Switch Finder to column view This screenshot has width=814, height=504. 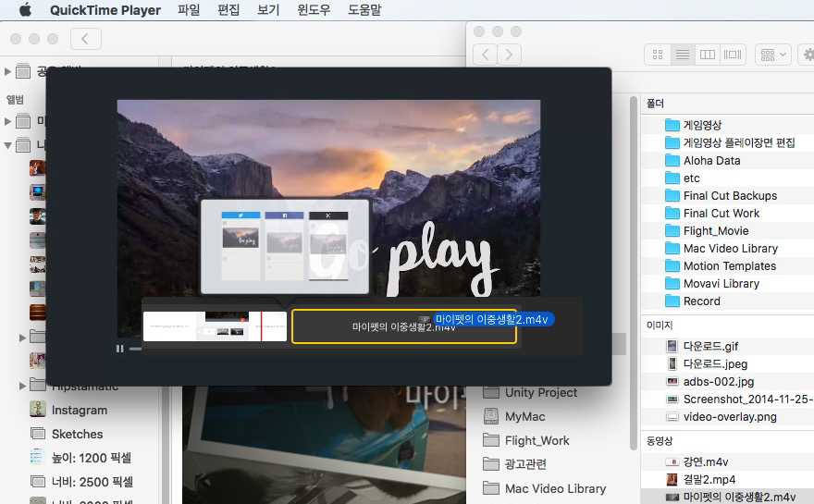[707, 55]
